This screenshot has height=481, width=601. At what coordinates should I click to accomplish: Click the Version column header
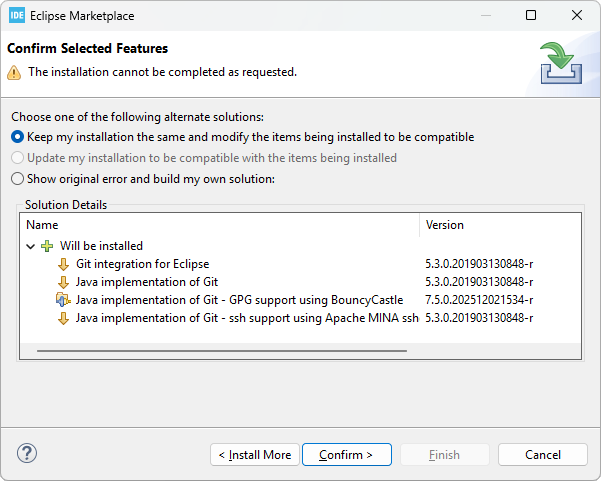[x=500, y=225]
